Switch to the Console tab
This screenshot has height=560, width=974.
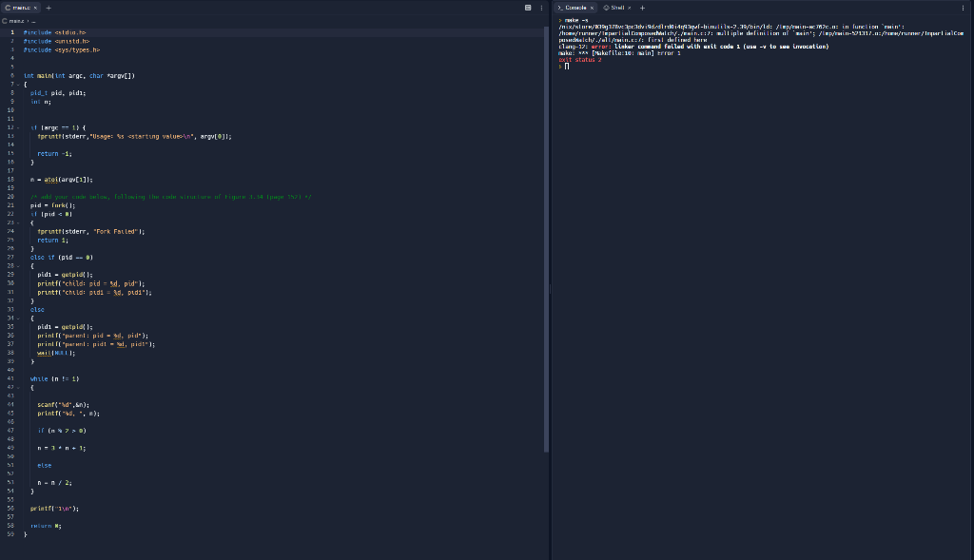(575, 8)
